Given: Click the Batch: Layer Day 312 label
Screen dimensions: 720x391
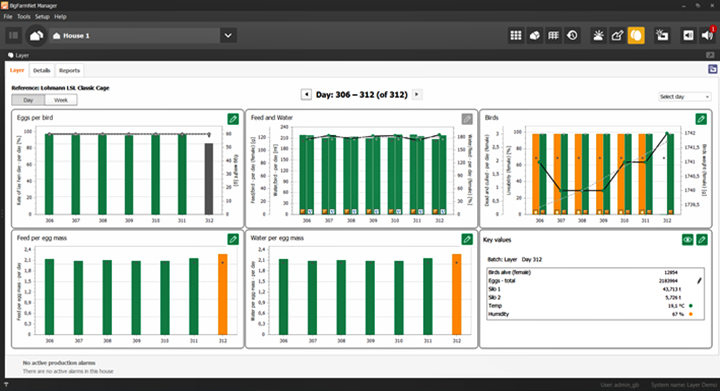Looking at the screenshot, I should click(x=514, y=259).
